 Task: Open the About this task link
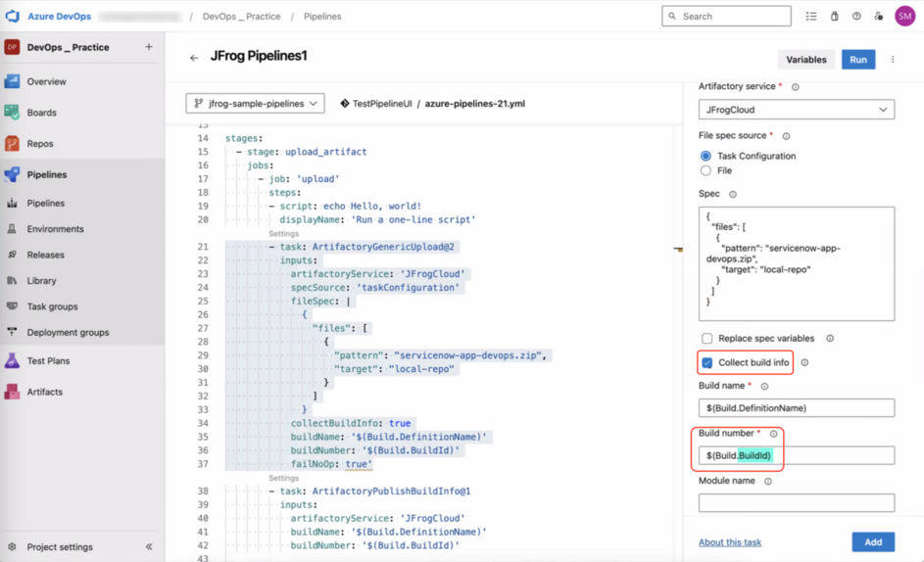pos(730,542)
